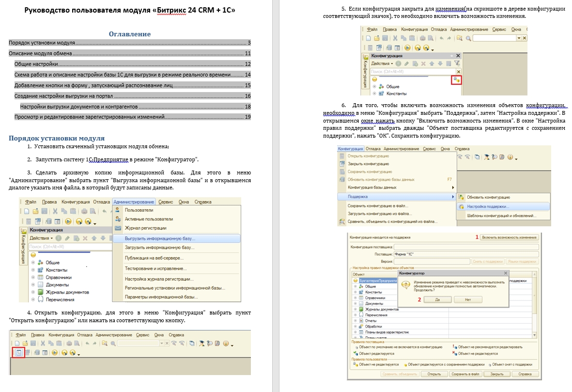The image size is (572, 392).
Task: Click the Активные пользователи menu icon
Action: 118,219
